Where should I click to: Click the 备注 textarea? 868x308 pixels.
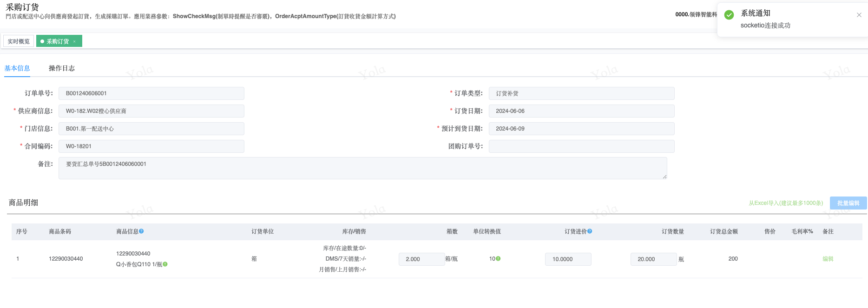point(363,168)
